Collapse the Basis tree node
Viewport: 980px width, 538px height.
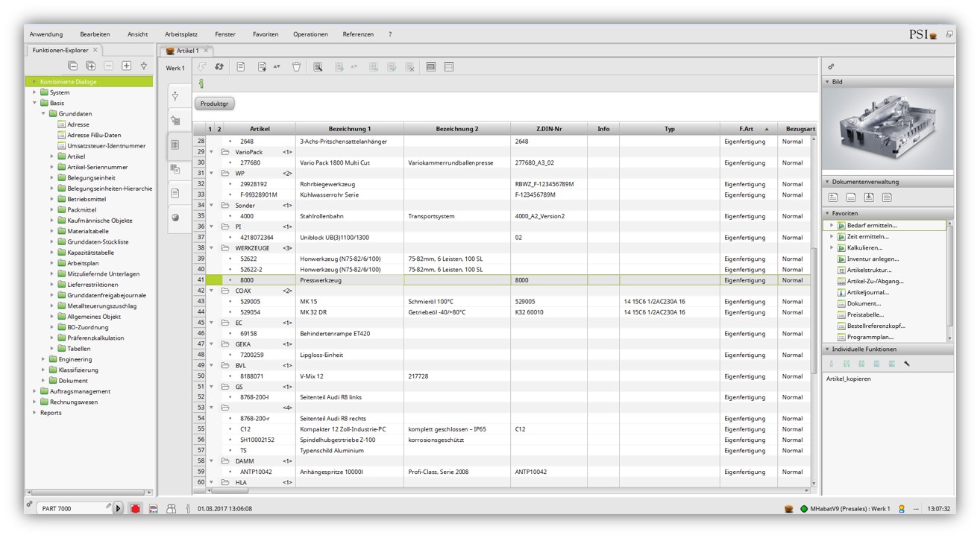coord(34,103)
